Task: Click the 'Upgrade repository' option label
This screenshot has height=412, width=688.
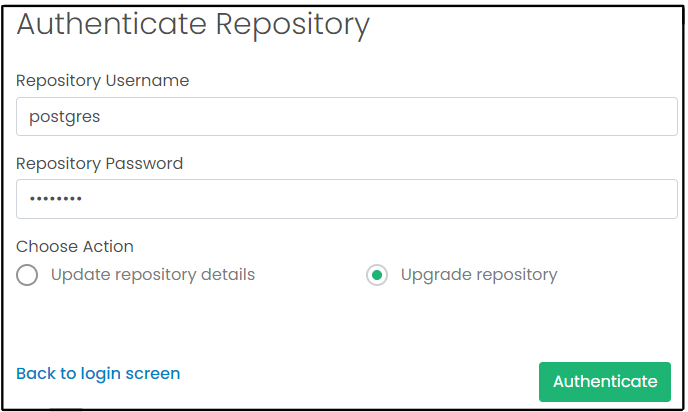Action: (478, 275)
